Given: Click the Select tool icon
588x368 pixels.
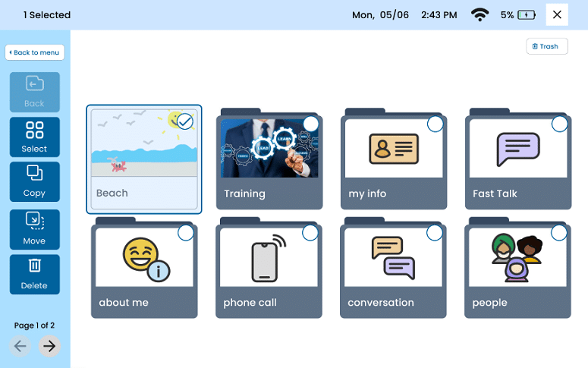Looking at the screenshot, I should (x=34, y=130).
